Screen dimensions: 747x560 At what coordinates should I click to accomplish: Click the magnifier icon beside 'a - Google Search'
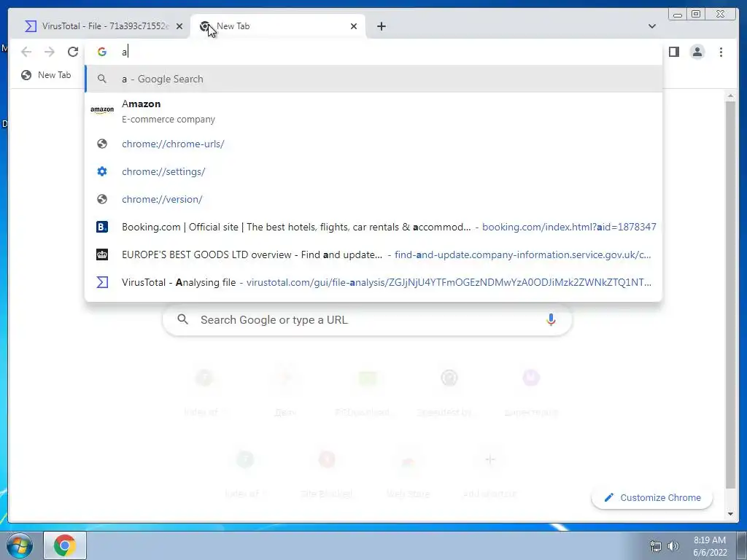click(102, 79)
